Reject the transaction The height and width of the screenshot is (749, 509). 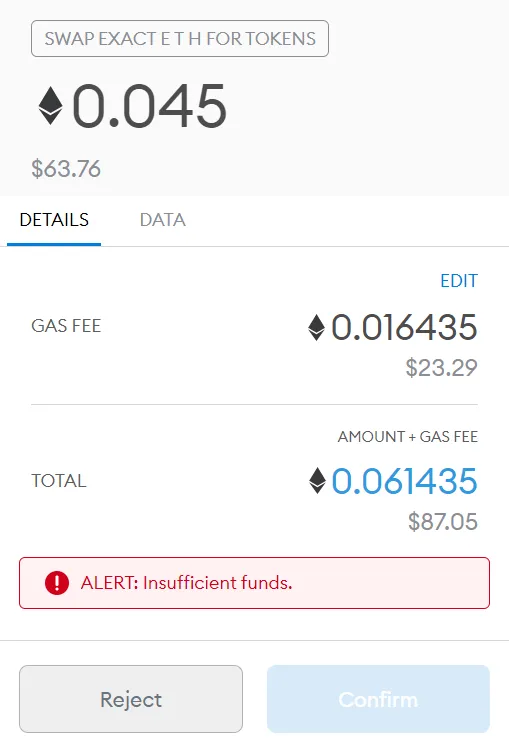131,699
